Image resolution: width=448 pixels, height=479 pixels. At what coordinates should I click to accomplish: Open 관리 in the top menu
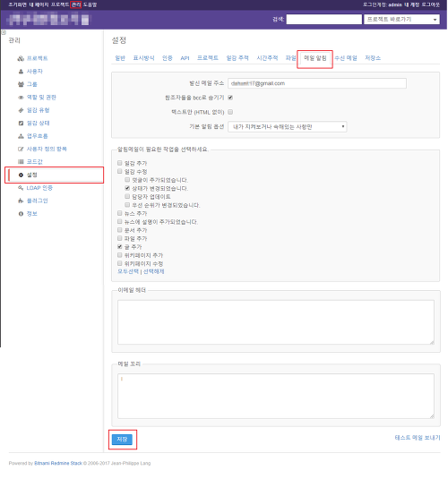76,4
